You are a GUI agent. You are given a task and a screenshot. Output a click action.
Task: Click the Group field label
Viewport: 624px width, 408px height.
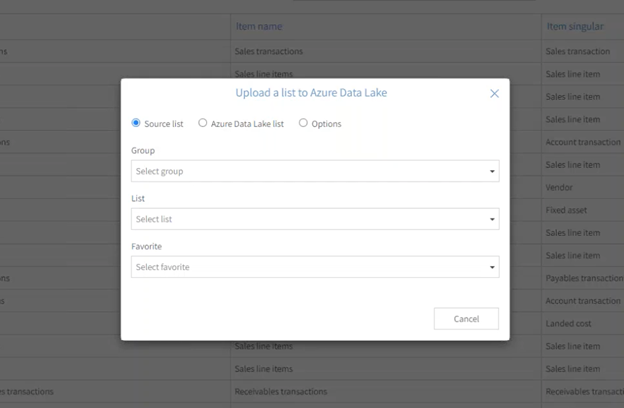coord(143,151)
